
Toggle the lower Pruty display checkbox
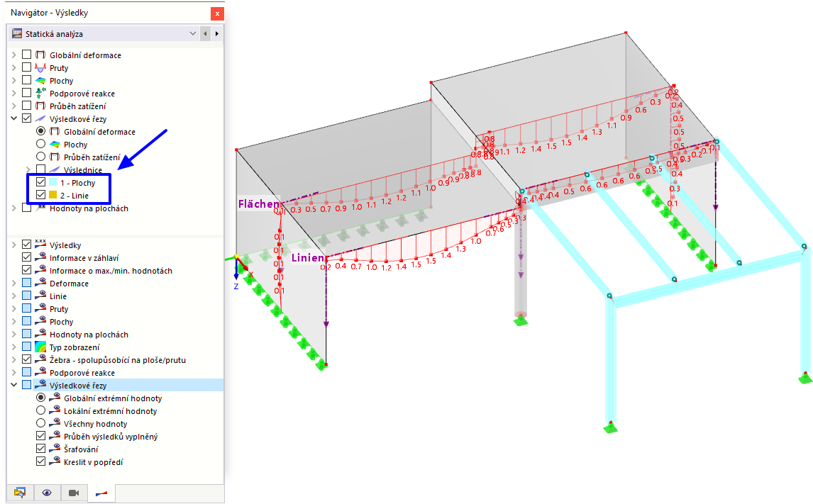(26, 308)
